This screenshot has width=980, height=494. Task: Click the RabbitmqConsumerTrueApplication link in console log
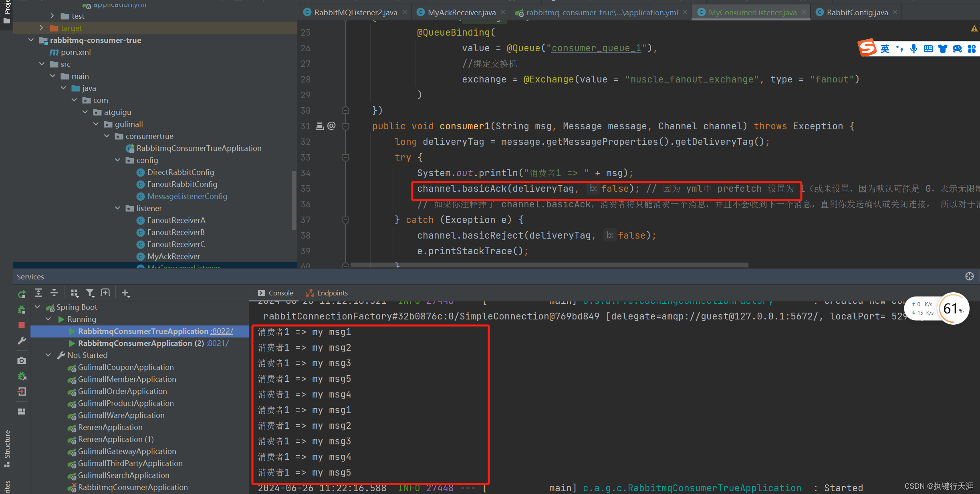(692, 488)
